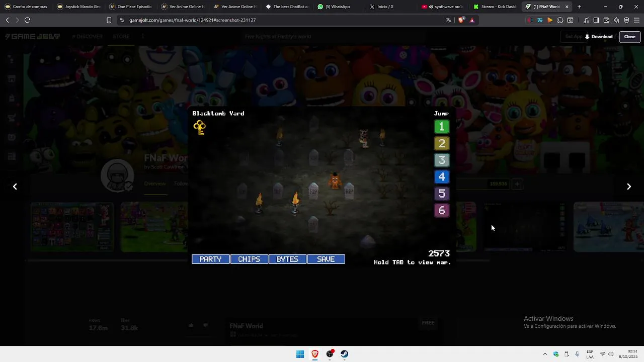Switch to the synthwave radio tab
644x362 pixels.
(x=443, y=7)
